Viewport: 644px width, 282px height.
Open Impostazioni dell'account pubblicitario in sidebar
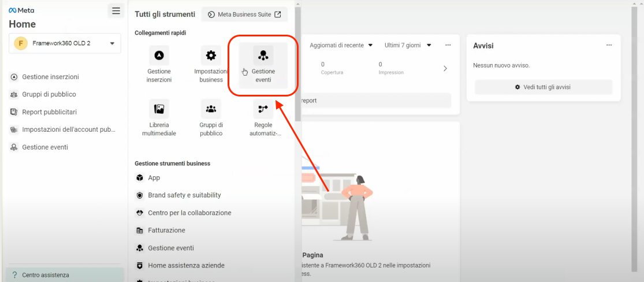(x=65, y=129)
